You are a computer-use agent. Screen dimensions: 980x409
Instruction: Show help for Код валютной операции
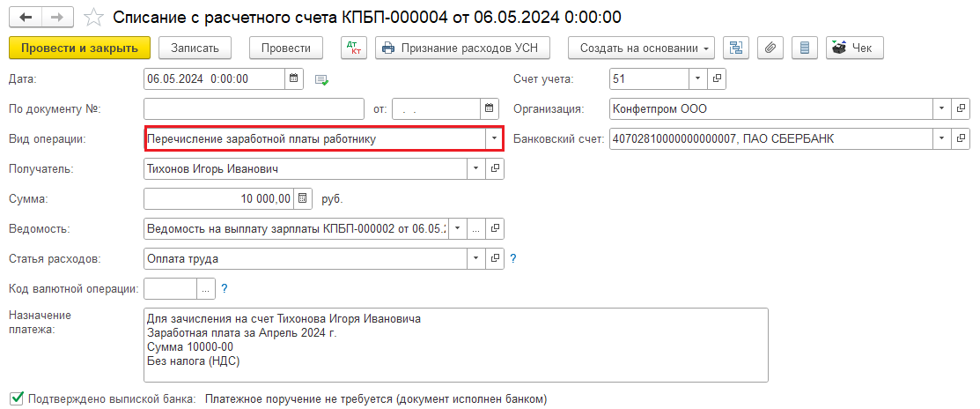225,288
